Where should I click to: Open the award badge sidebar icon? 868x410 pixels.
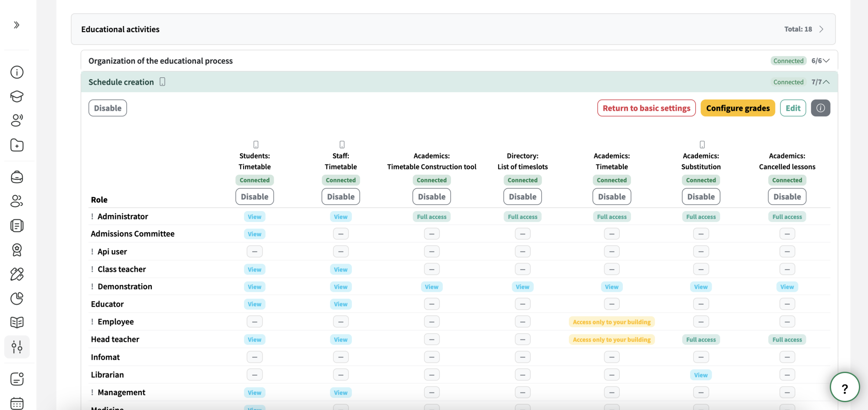[17, 250]
